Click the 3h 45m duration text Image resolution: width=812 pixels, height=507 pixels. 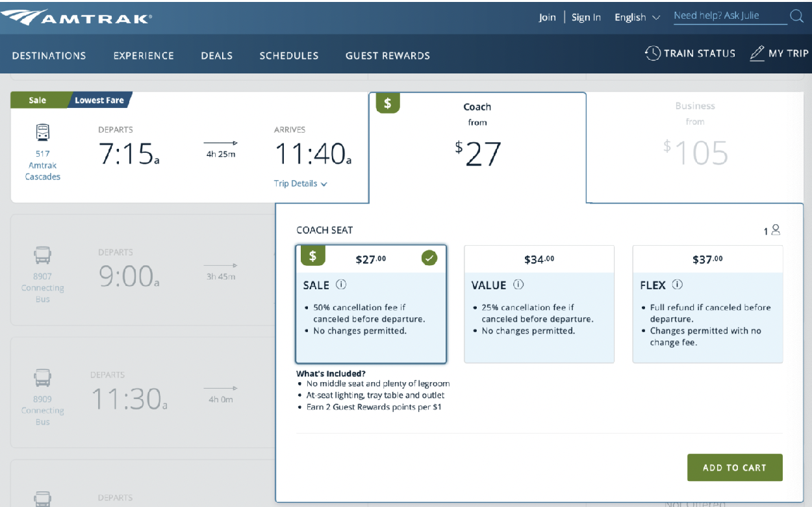point(221,277)
